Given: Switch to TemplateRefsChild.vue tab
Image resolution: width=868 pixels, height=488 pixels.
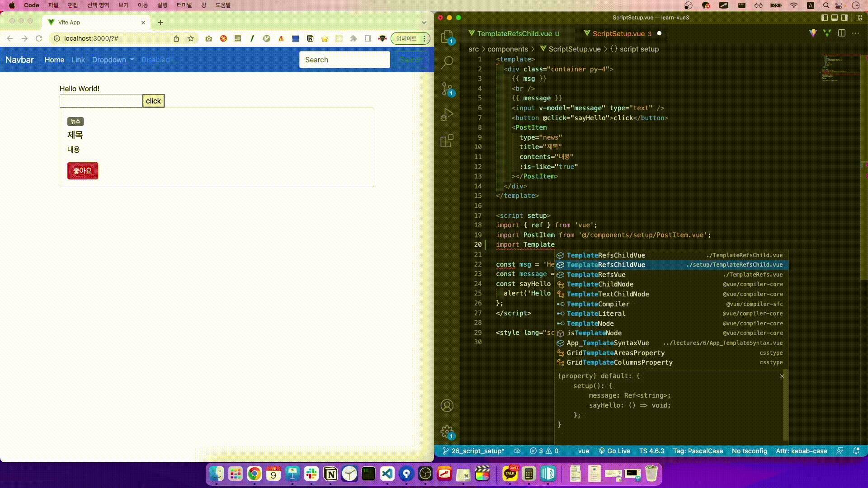Looking at the screenshot, I should [514, 33].
